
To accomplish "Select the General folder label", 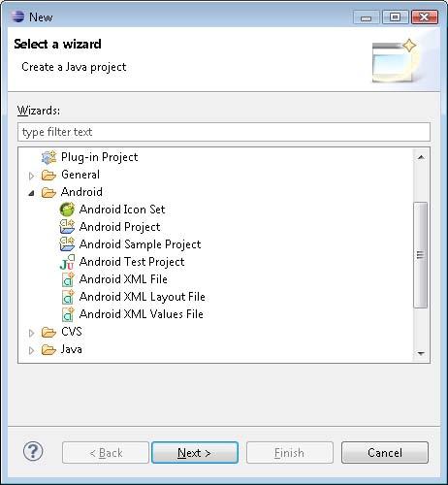I will tap(80, 175).
